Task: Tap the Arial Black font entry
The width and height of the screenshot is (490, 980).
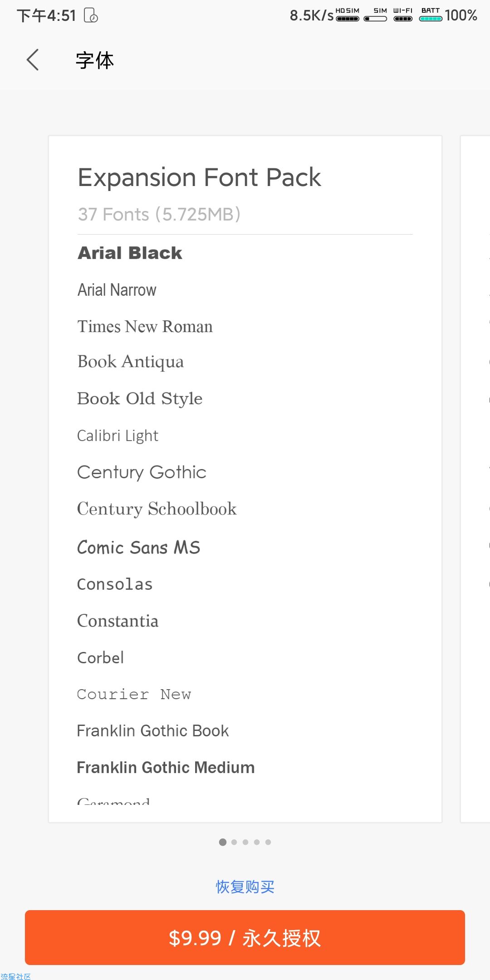Action: click(130, 253)
